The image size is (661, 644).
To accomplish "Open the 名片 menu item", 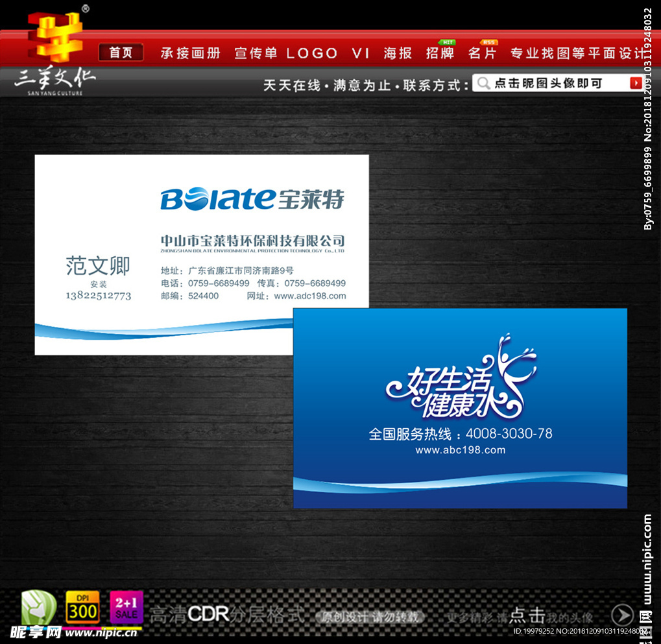I will click(482, 53).
